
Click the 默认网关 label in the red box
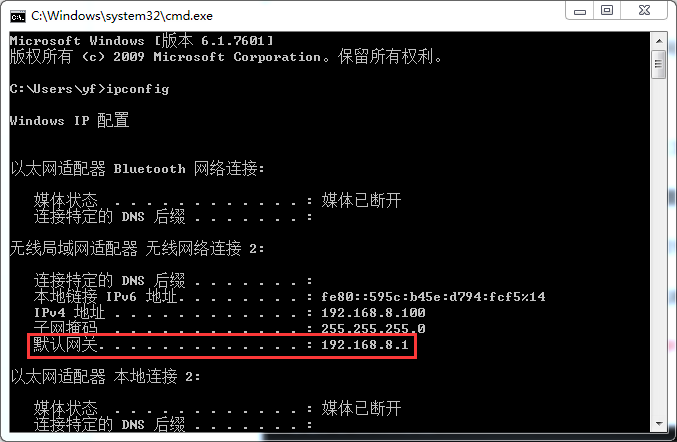tap(66, 344)
